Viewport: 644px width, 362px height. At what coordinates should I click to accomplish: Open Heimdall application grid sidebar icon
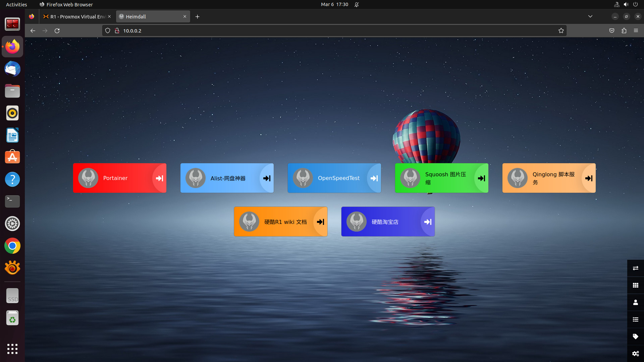tap(636, 285)
